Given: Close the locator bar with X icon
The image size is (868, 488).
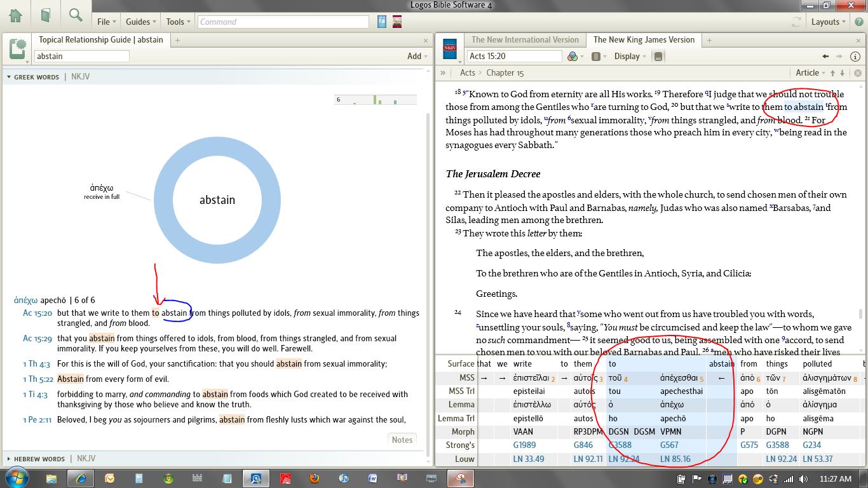Looking at the screenshot, I should [857, 73].
